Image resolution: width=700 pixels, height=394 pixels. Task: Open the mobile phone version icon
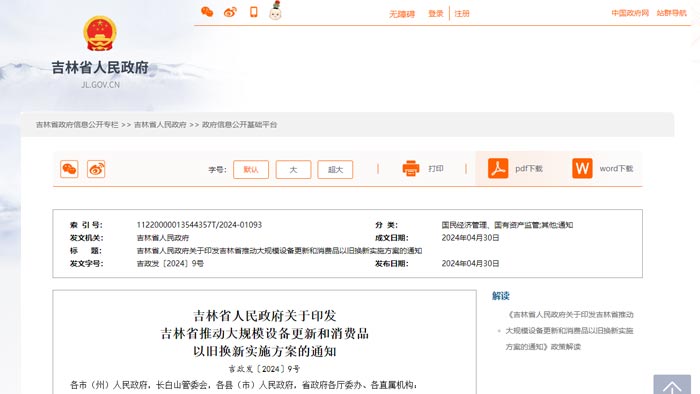coord(254,12)
